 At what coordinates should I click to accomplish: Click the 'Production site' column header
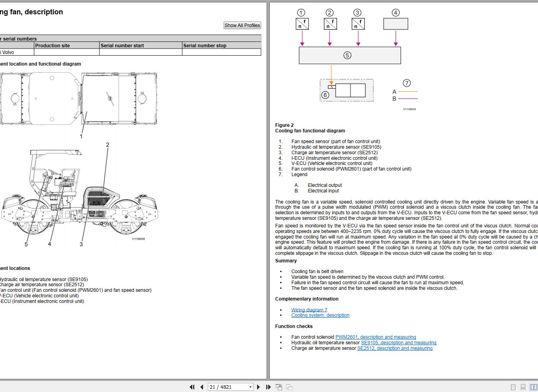pyautogui.click(x=67, y=45)
